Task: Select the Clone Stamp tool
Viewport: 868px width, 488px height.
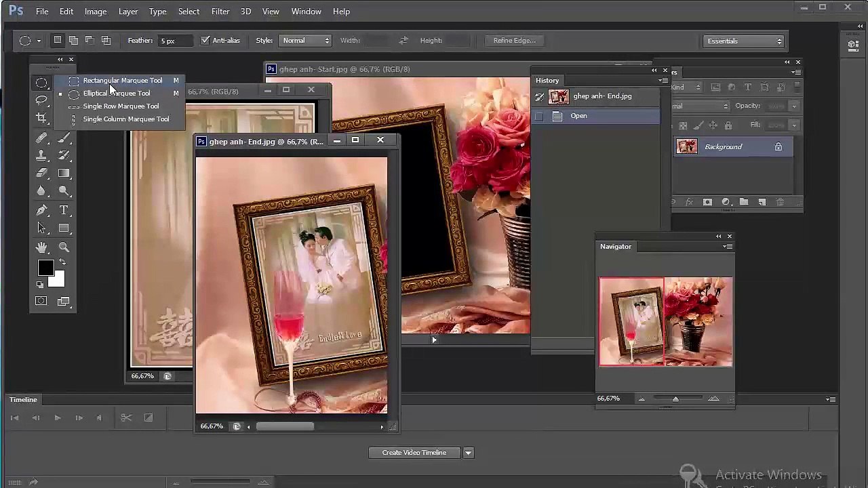Action: point(41,155)
